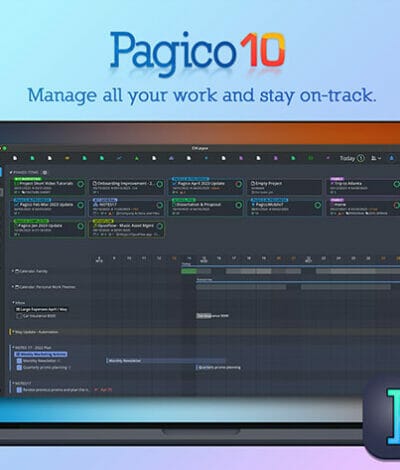Click the Monthly Newsletter bar in the timeline

[x=166, y=361]
